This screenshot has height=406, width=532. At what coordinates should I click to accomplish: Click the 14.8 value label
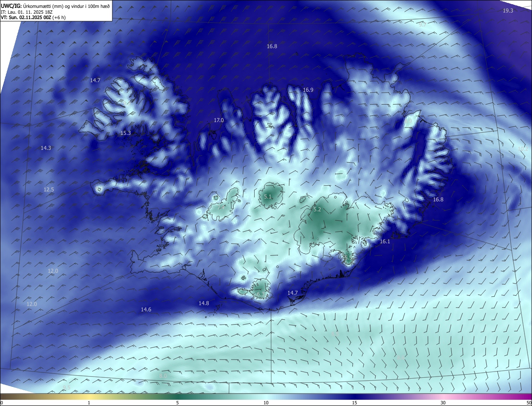(x=204, y=303)
